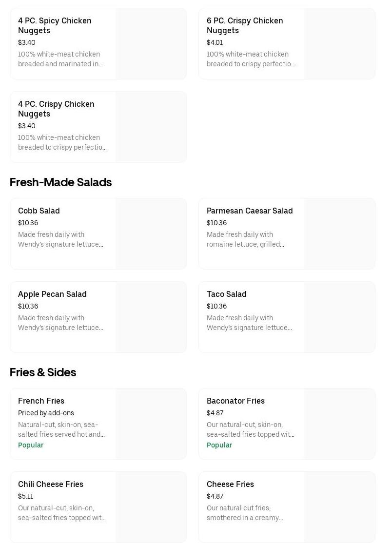Open the Cobb Salad item title
This screenshot has width=392, height=543.
click(39, 211)
